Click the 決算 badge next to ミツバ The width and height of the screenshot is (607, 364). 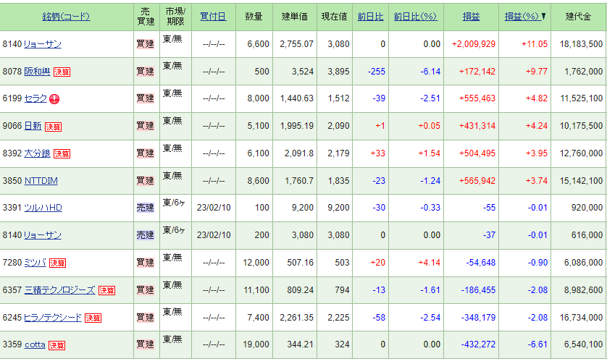coord(58,263)
